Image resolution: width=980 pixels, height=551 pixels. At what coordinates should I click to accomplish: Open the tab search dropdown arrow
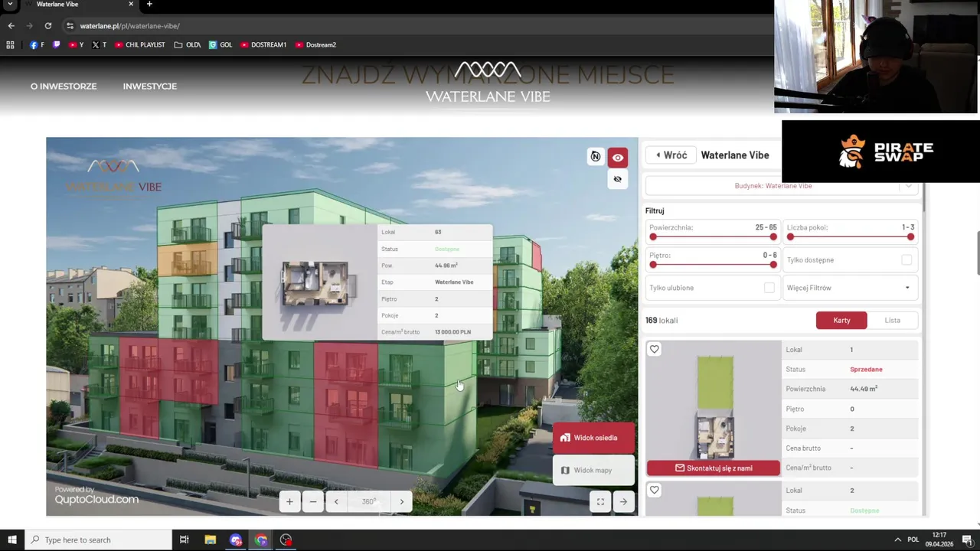[x=10, y=5]
